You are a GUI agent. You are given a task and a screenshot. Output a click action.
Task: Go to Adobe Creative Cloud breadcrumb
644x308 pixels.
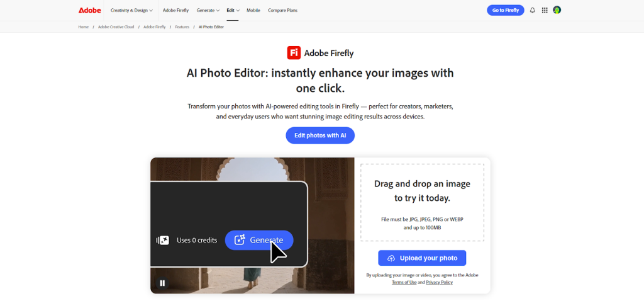click(116, 27)
